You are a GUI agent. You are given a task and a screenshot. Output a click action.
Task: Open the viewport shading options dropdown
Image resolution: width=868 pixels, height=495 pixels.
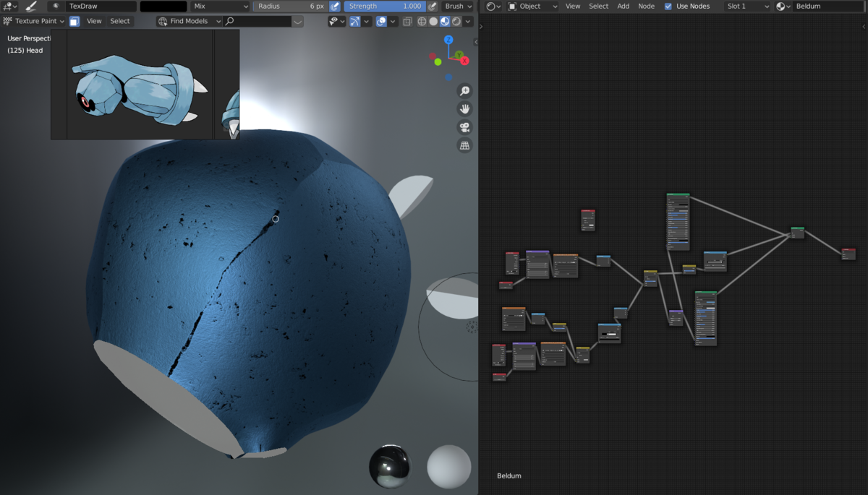pyautogui.click(x=468, y=21)
